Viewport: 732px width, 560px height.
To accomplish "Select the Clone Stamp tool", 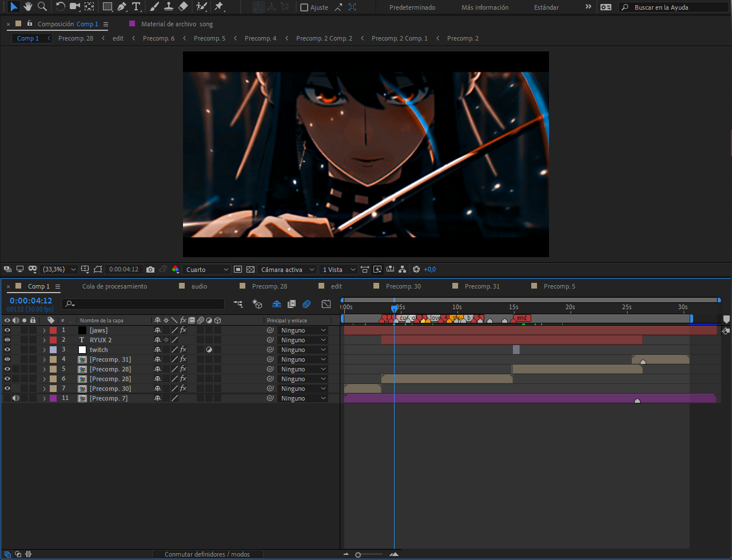I will (169, 7).
